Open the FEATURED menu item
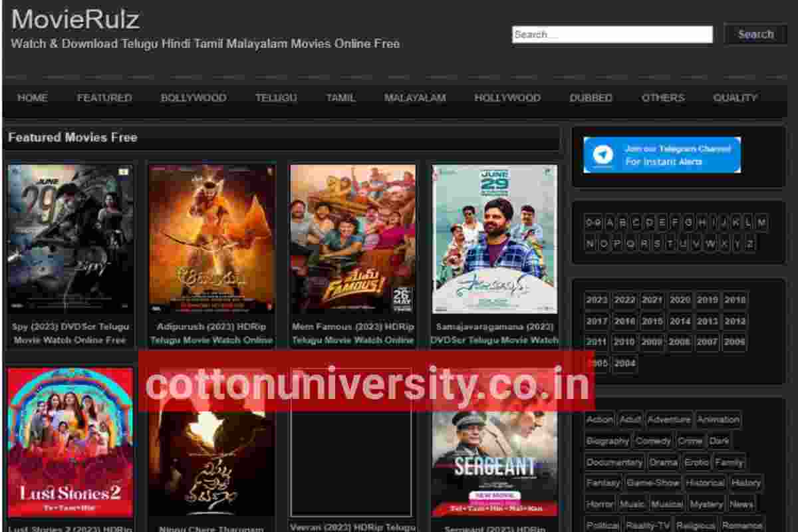Screen dimensions: 798x532 (x=104, y=98)
